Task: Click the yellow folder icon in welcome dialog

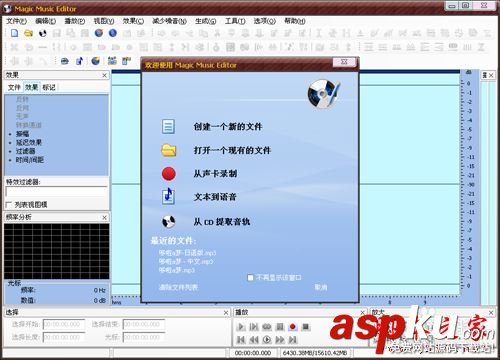Action: point(169,150)
